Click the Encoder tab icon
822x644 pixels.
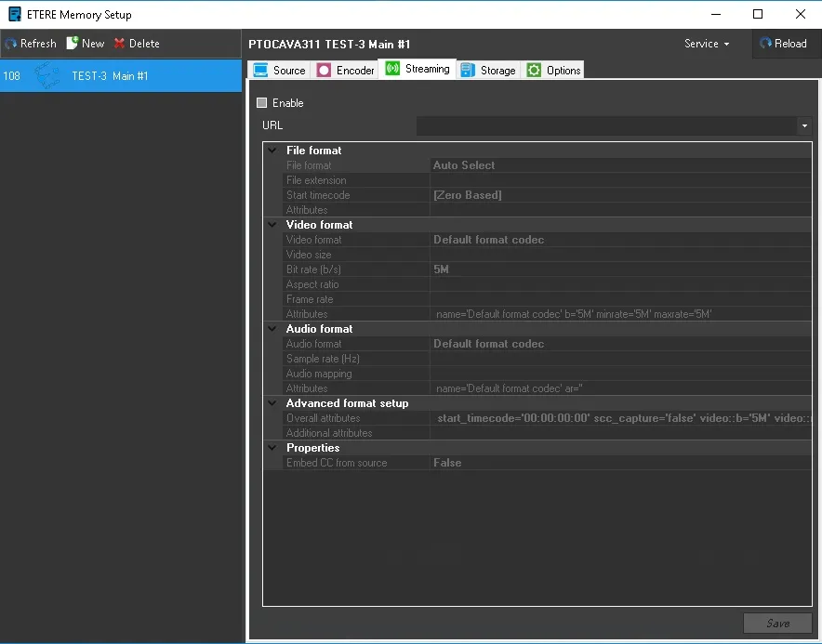pyautogui.click(x=324, y=70)
